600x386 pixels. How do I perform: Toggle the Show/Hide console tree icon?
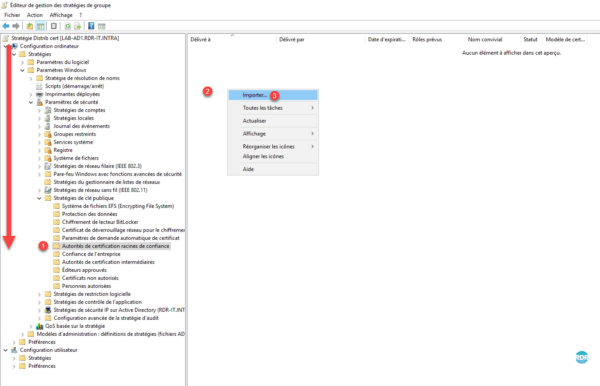(40, 26)
